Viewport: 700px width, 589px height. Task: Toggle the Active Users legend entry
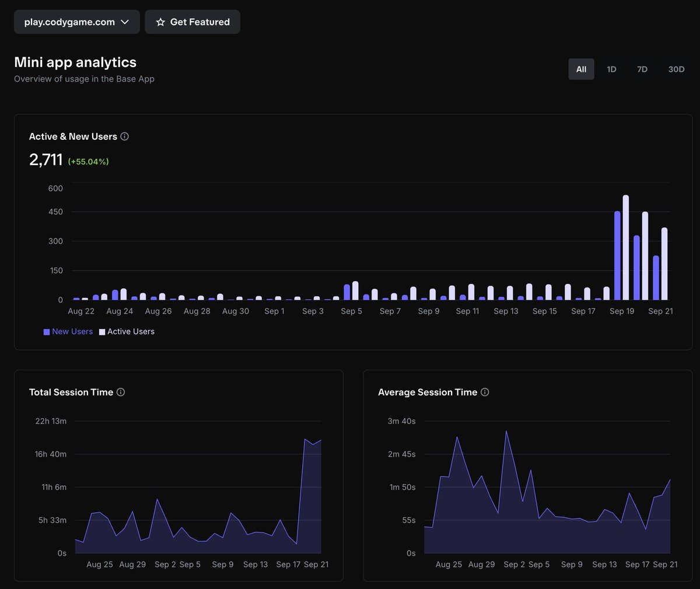tap(127, 331)
